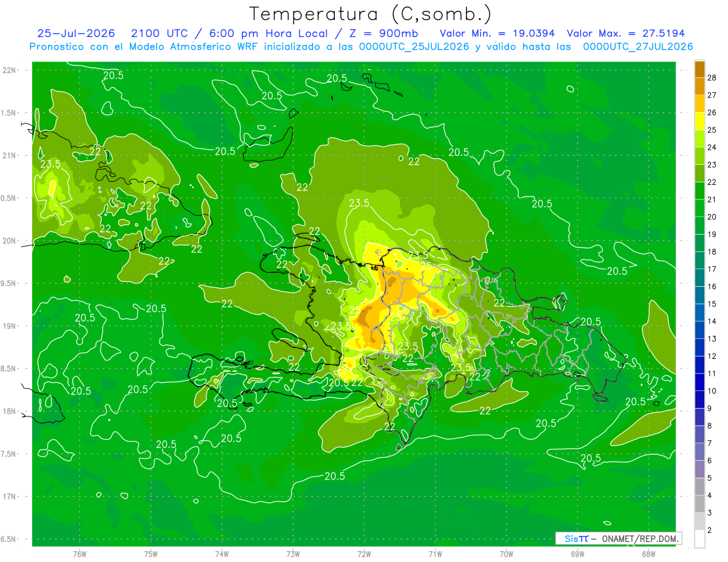
Task: Click the 'Valor Max. = 27.5194' readout
Action: click(625, 33)
